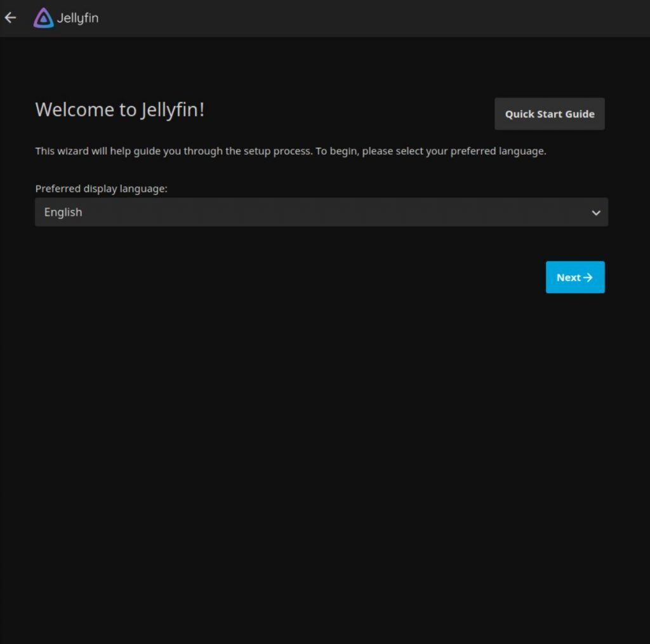The height and width of the screenshot is (644, 650).
Task: Click the setup wizard instruction text
Action: 291,151
